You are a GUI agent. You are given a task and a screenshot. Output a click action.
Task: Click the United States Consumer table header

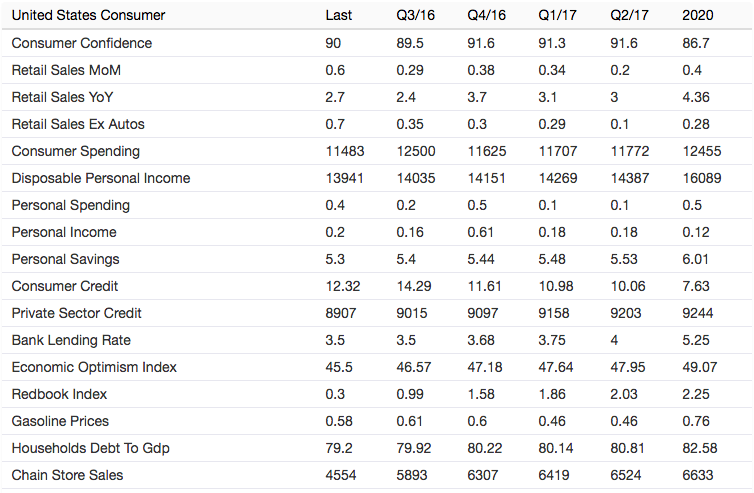click(89, 16)
